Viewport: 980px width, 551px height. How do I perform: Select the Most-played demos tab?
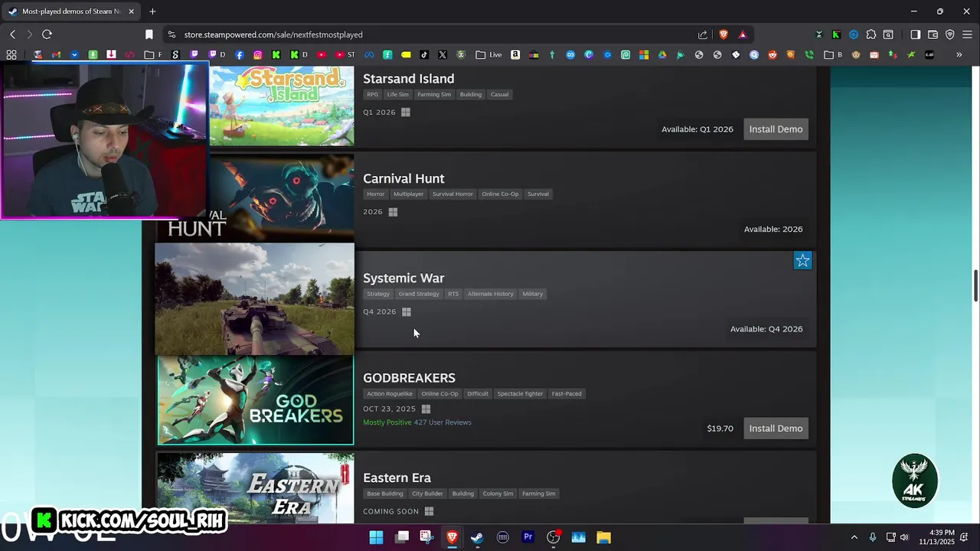point(73,11)
